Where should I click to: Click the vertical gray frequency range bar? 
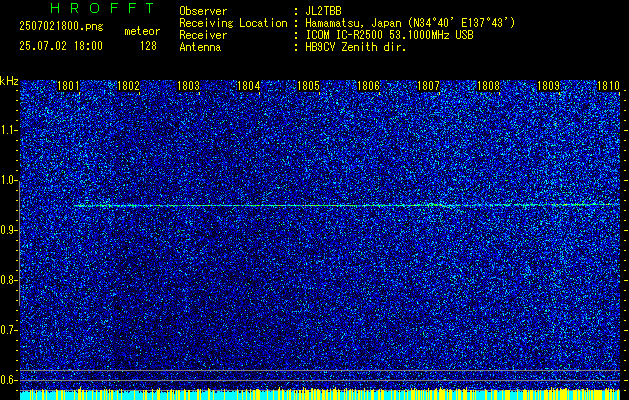20,243
